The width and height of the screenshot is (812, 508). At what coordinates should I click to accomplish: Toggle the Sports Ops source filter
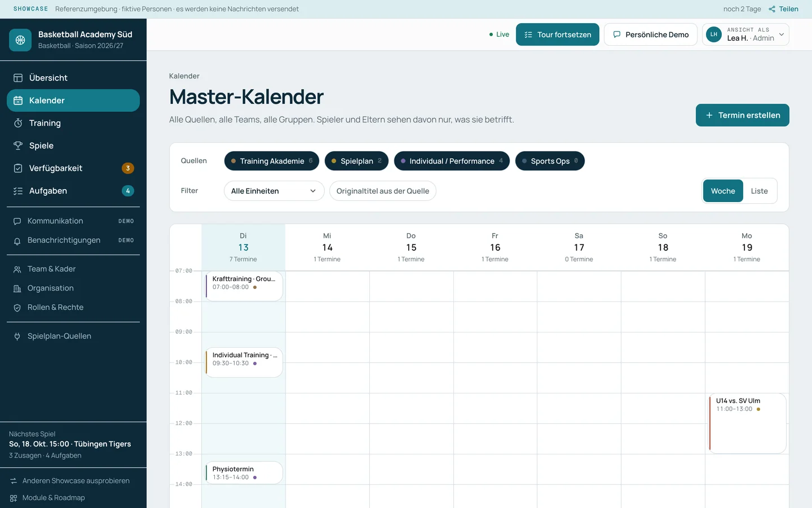pos(550,161)
